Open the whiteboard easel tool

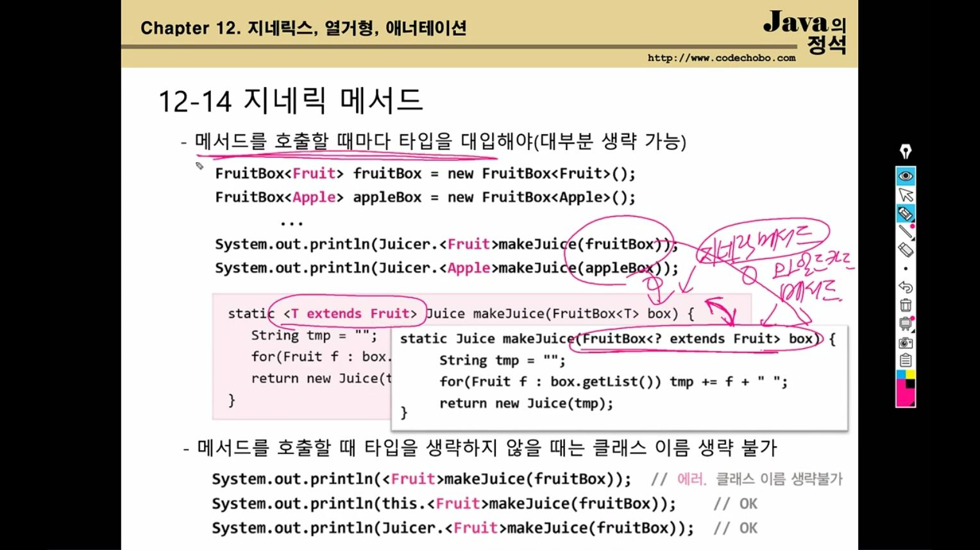coord(905,324)
